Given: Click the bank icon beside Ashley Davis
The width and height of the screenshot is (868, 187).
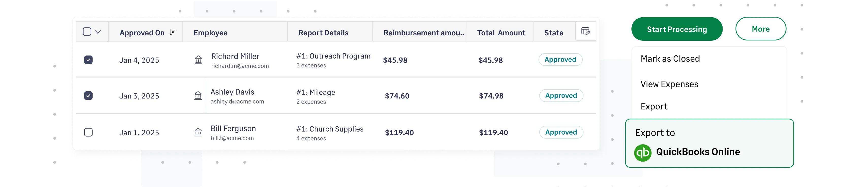Looking at the screenshot, I should point(199,96).
